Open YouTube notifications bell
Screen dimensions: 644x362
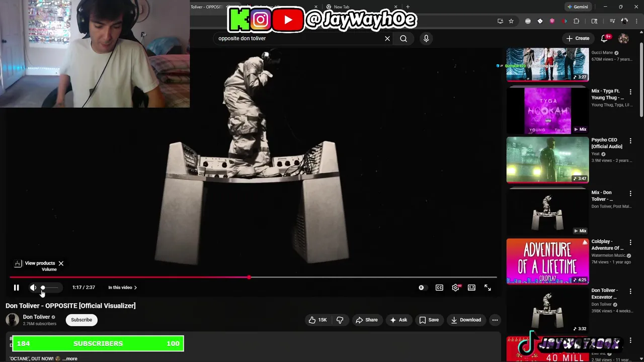point(605,38)
